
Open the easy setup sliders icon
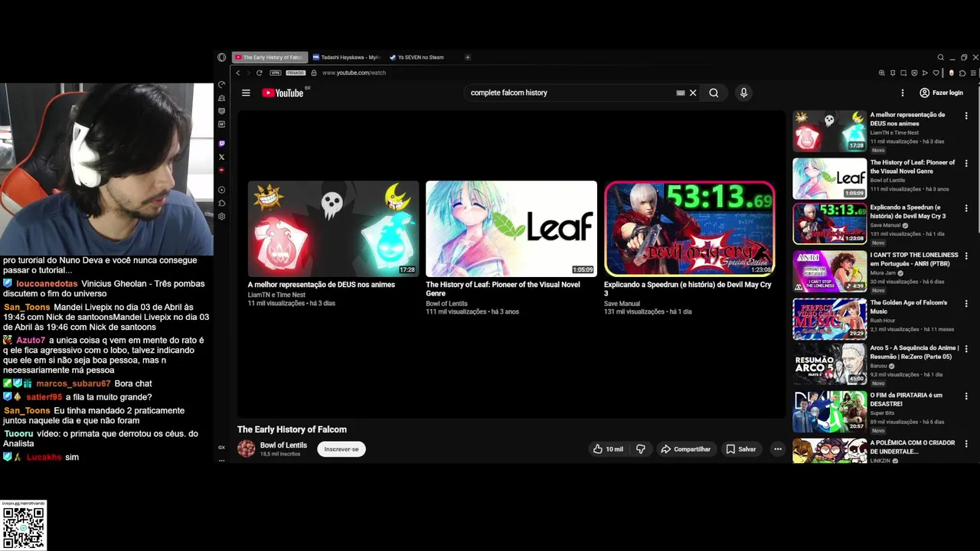tap(973, 73)
